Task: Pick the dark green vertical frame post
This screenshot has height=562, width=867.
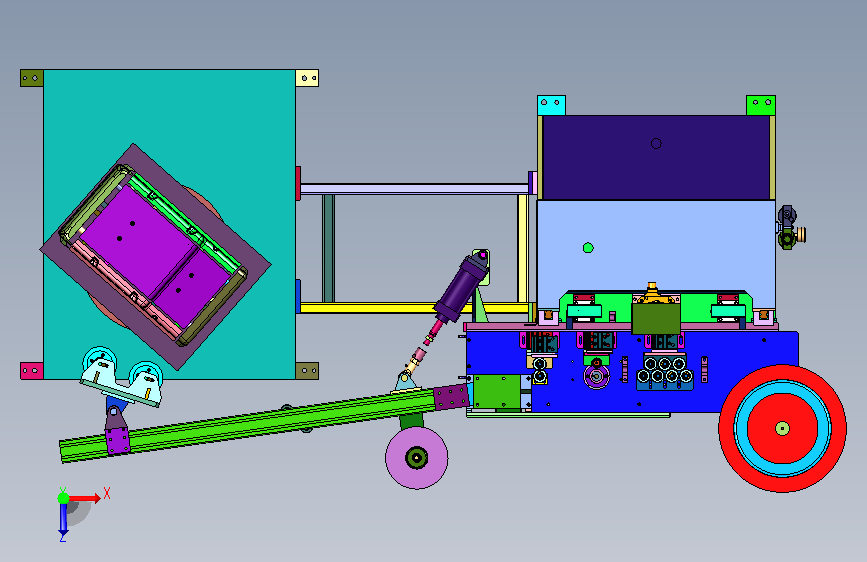Action: pyautogui.click(x=328, y=248)
